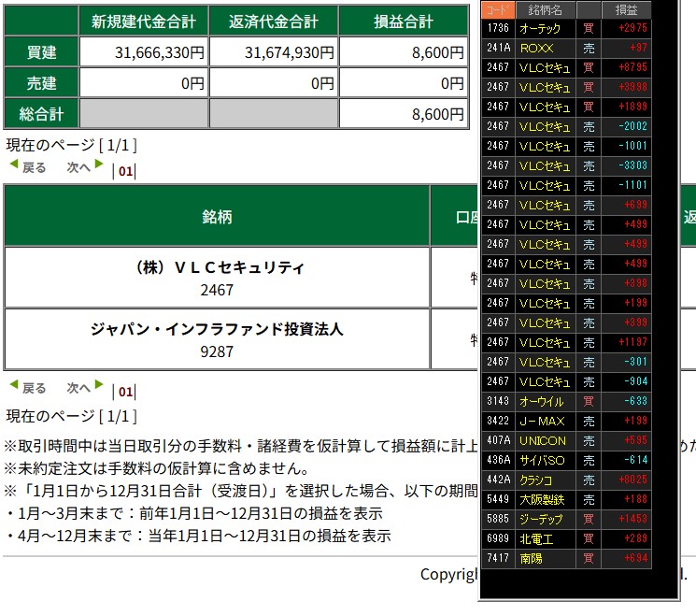696x616 pixels.
Task: Click the top 次へ next arrow icon
Action: (98, 165)
